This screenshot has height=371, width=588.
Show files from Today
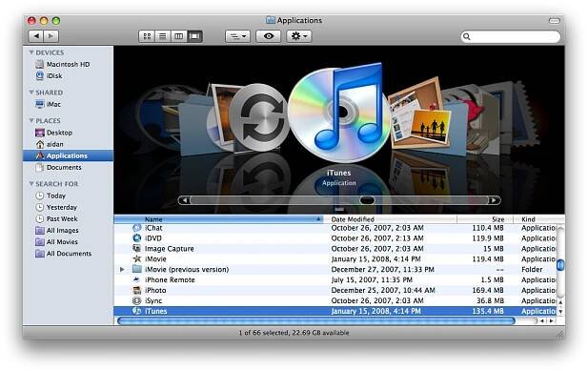tap(68, 196)
